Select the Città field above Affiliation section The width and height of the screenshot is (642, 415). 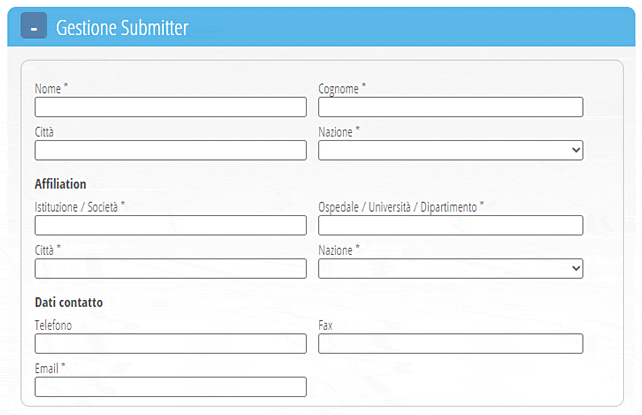coord(170,150)
